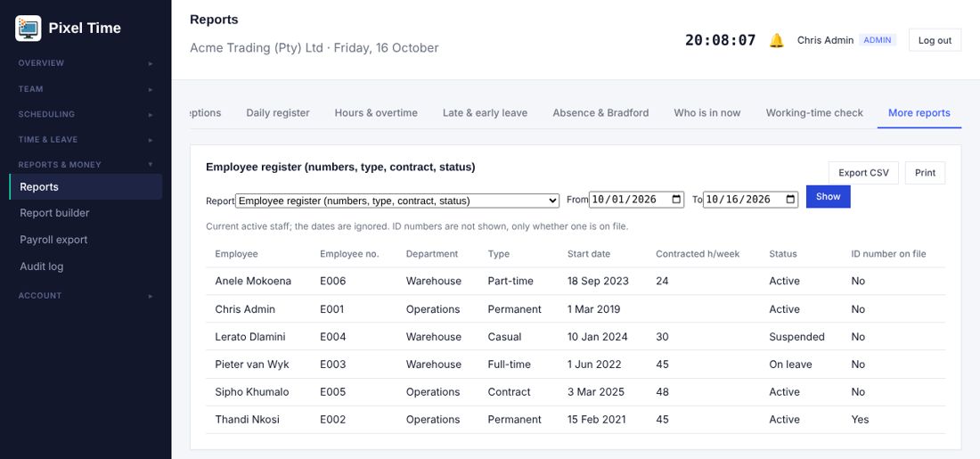The height and width of the screenshot is (459, 980).
Task: Expand the Team sidebar section
Action: [x=86, y=89]
